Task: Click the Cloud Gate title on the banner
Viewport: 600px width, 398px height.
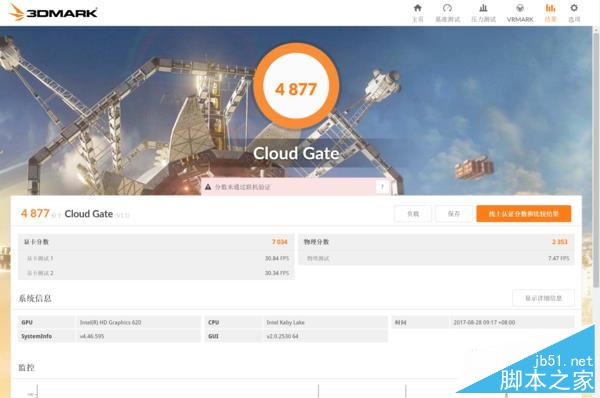Action: point(296,153)
